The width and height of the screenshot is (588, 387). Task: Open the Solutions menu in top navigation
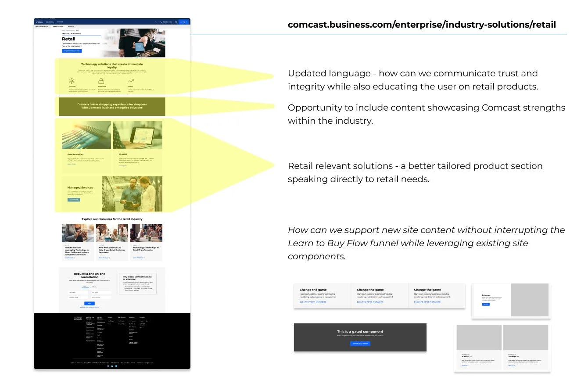coord(50,22)
